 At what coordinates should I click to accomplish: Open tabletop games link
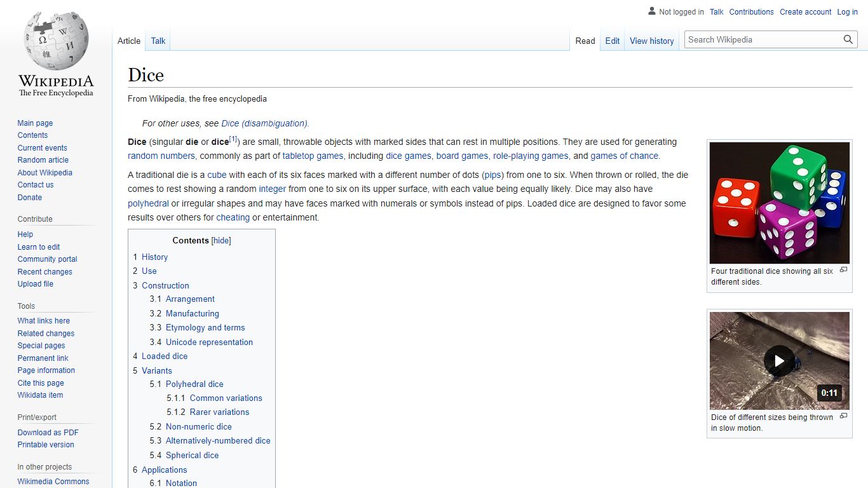coord(313,156)
